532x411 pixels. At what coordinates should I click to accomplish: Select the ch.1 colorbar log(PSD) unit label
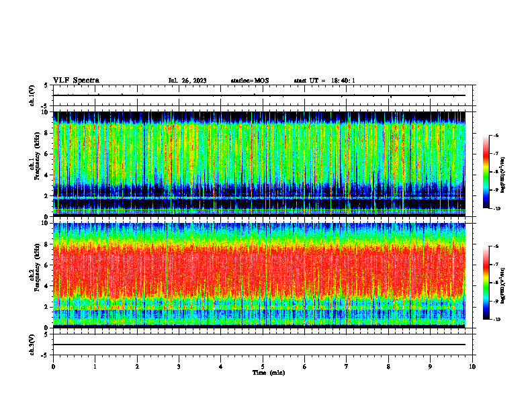(503, 175)
